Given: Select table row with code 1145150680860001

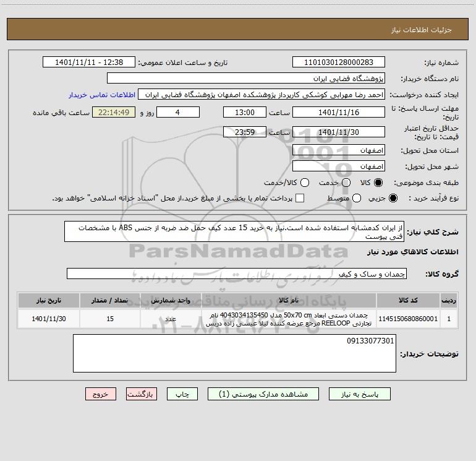Looking at the screenshot, I should pos(238,319).
